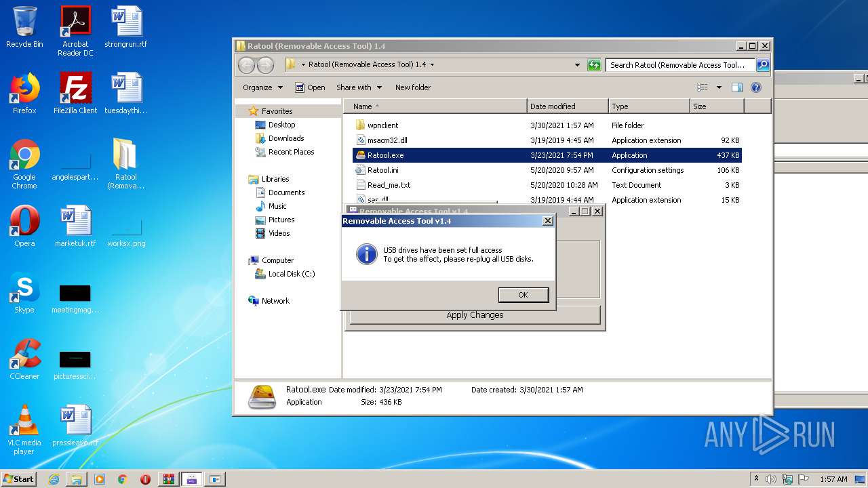Open Pictures library
Screen dimensions: 868x488
[281, 220]
